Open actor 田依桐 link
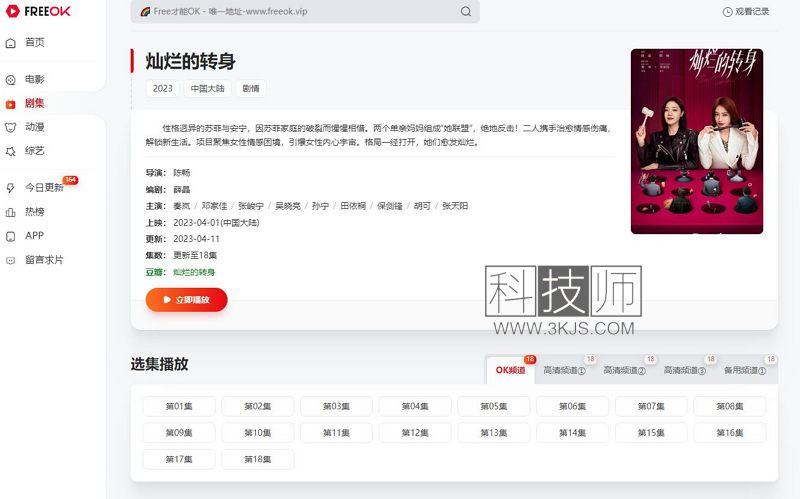 click(x=353, y=206)
